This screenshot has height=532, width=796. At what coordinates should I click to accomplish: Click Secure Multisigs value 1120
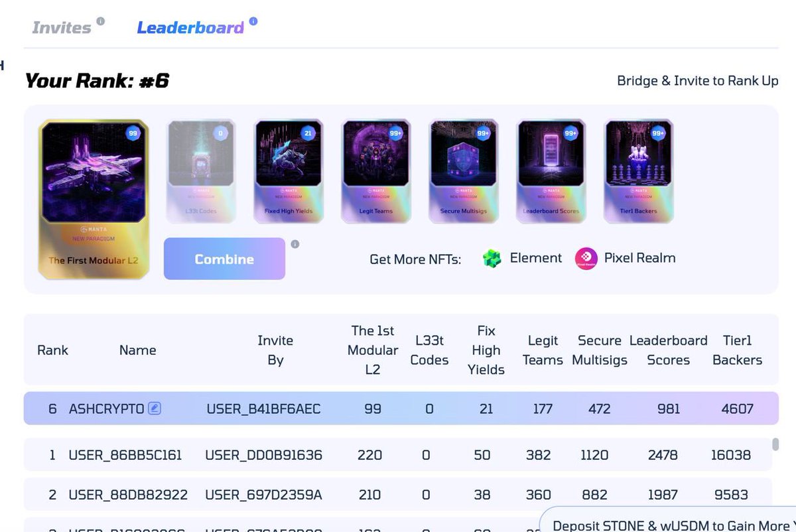(x=594, y=455)
